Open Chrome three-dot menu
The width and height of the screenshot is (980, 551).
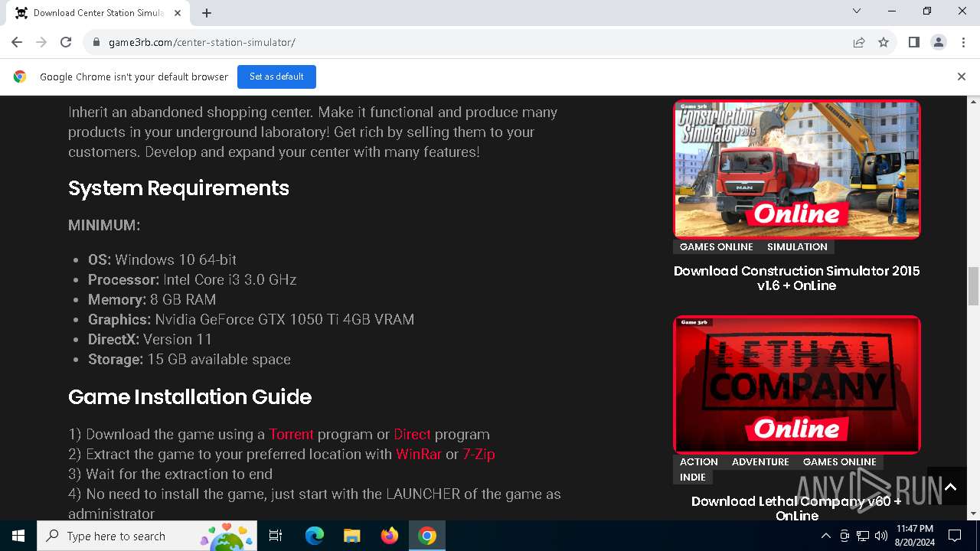pos(962,42)
